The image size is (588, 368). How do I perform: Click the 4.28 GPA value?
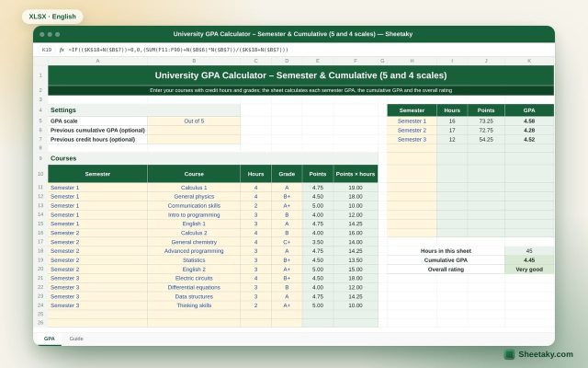pos(529,130)
